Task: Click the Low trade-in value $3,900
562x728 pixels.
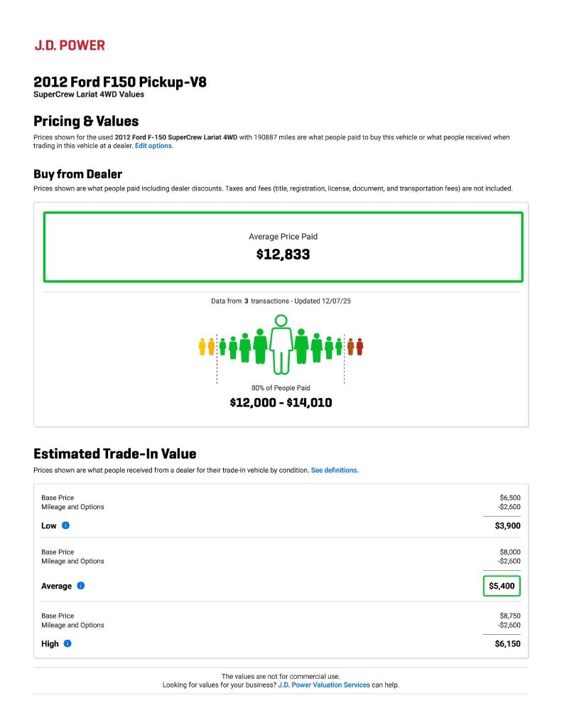Action: coord(507,526)
